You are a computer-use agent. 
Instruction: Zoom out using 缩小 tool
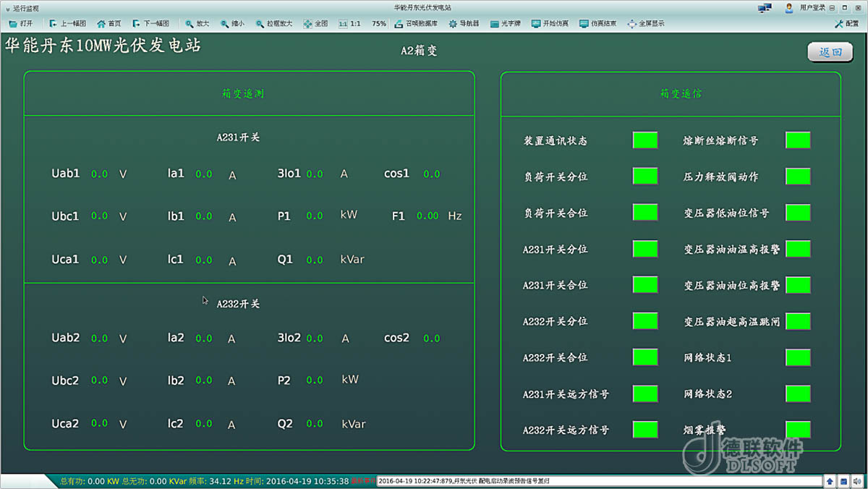coord(232,24)
